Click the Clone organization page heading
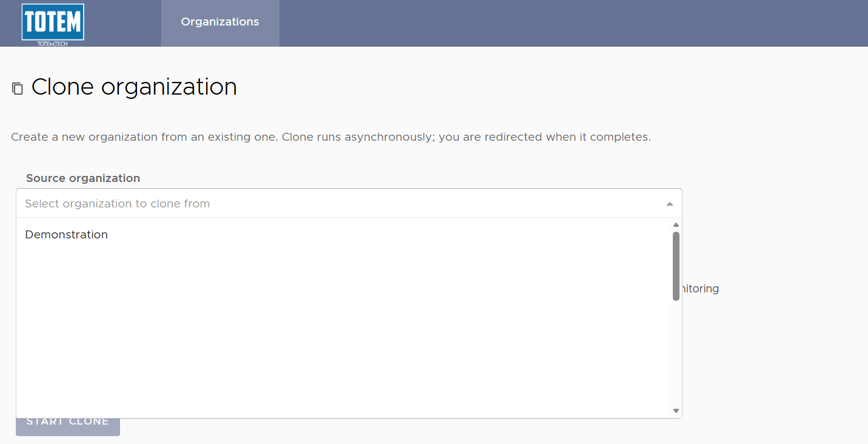Screen dimensions: 868x444 point(134,87)
